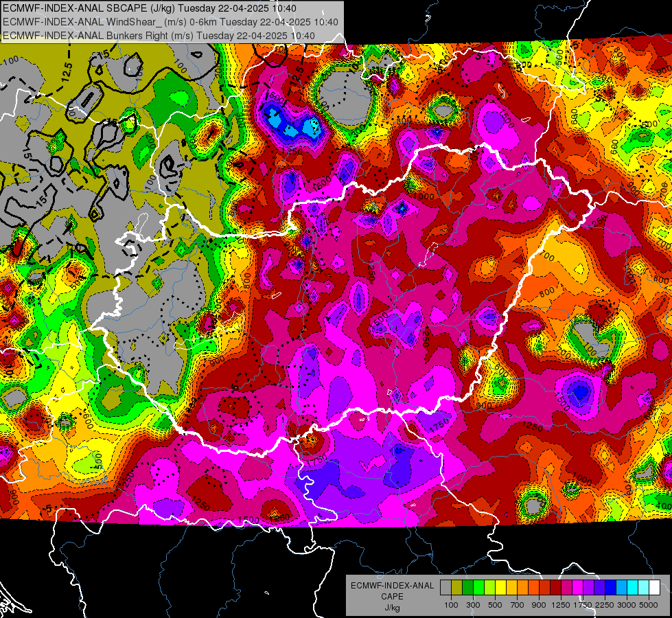Viewport: 672px width, 618px height.
Task: Click the 'J/kg' unit label in the legend
Action: pyautogui.click(x=392, y=608)
